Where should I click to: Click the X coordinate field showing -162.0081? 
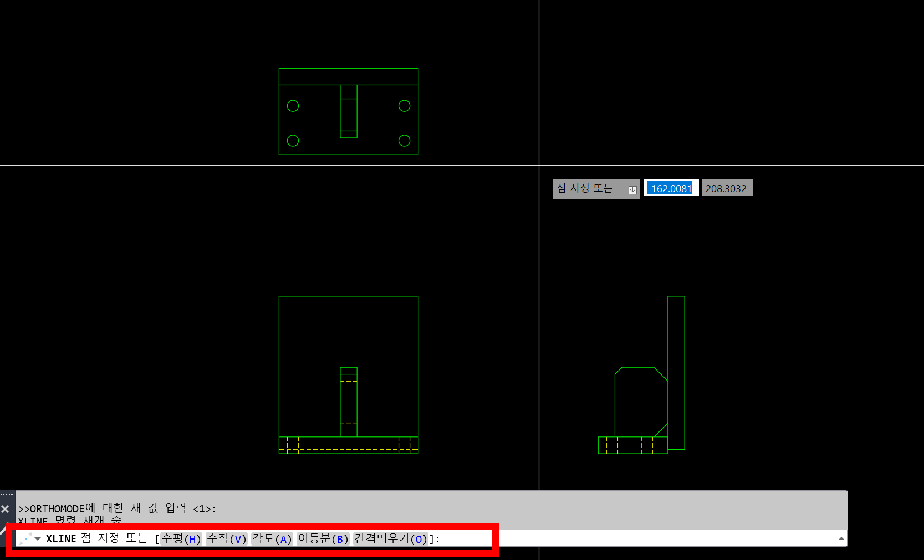click(671, 188)
